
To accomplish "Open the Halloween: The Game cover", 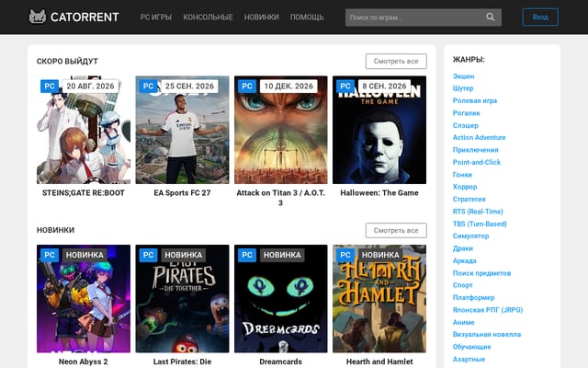I will coord(379,130).
